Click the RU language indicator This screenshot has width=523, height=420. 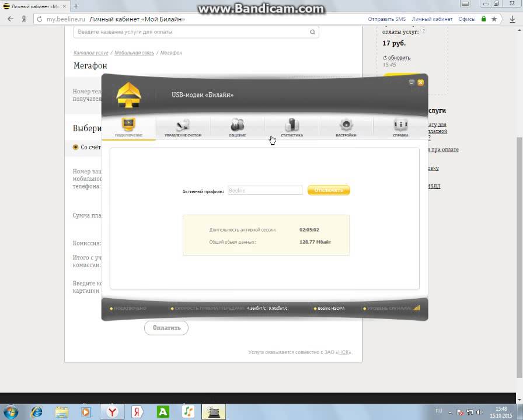coord(439,411)
